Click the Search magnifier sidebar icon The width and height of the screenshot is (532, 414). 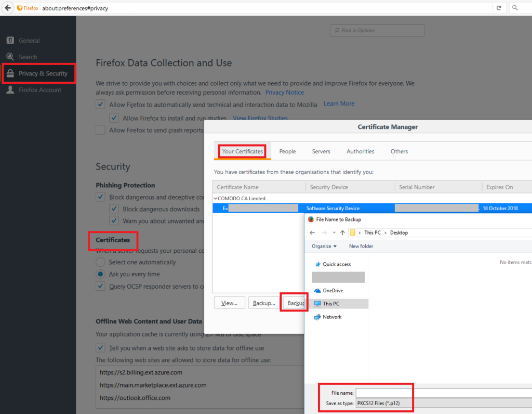click(10, 57)
